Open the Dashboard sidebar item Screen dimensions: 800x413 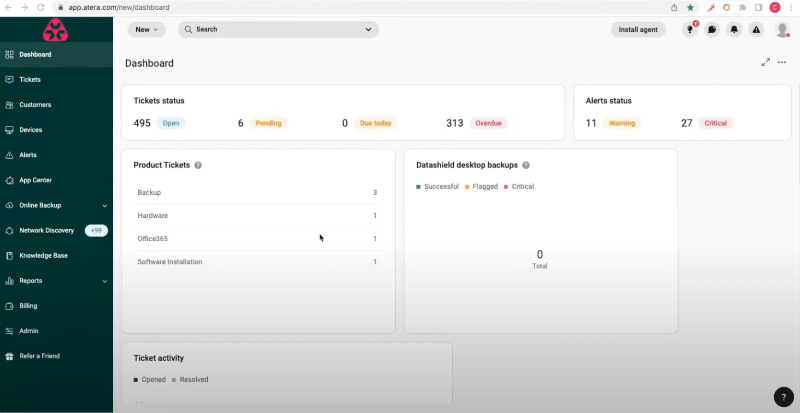pyautogui.click(x=56, y=55)
